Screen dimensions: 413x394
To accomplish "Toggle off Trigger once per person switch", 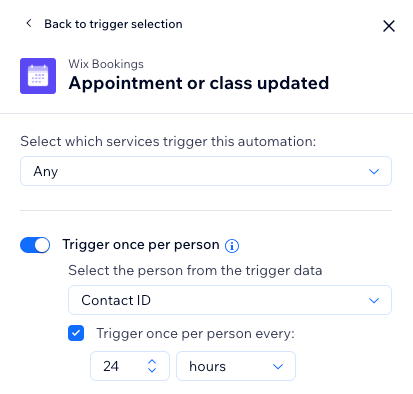I will (x=35, y=245).
